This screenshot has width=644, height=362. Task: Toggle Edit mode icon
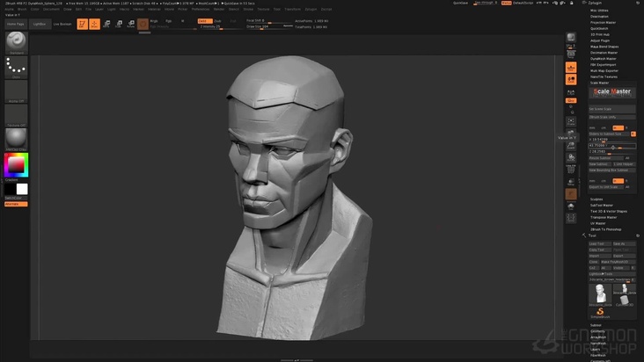(82, 25)
